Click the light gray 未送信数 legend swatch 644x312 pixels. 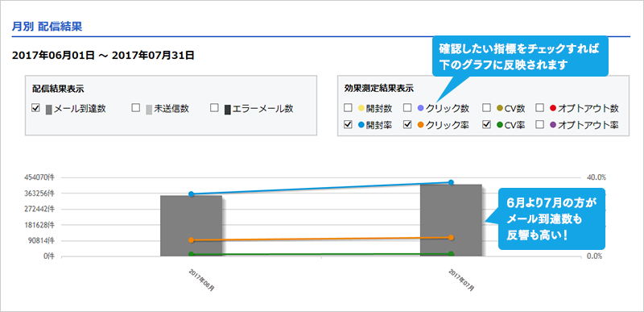click(149, 110)
